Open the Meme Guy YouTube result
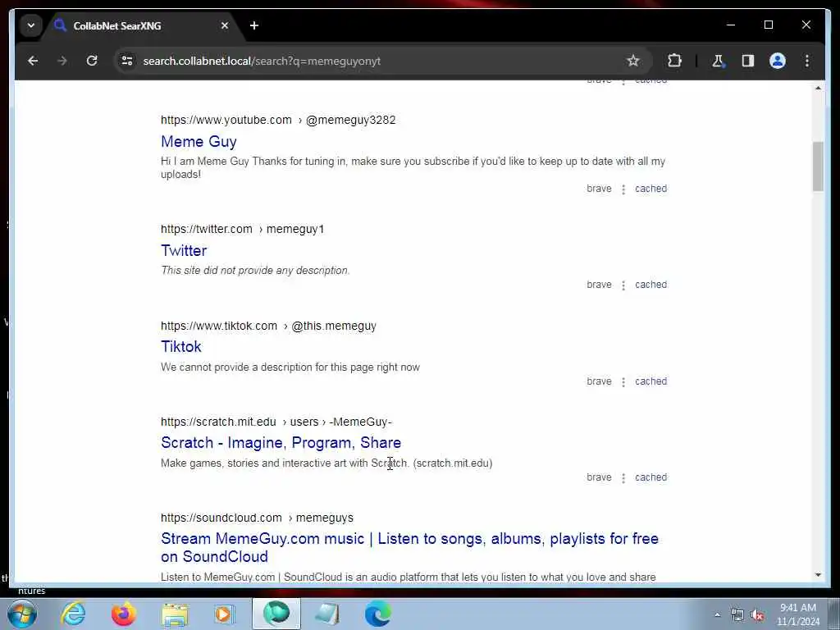 [199, 141]
